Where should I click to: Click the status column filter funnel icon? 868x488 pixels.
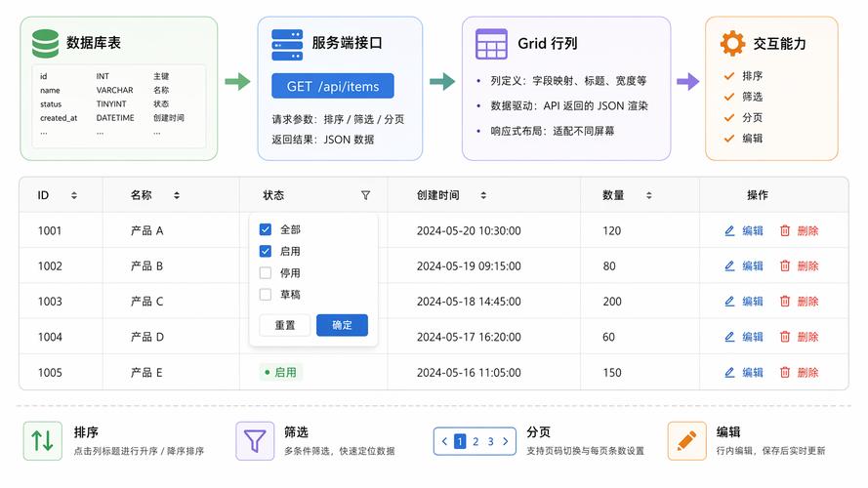[365, 195]
